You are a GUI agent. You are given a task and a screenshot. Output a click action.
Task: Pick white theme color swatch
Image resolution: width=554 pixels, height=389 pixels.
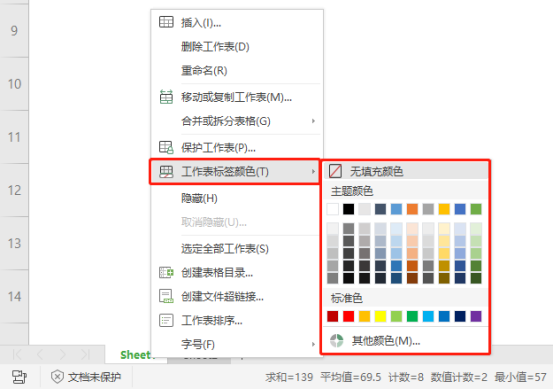click(332, 209)
